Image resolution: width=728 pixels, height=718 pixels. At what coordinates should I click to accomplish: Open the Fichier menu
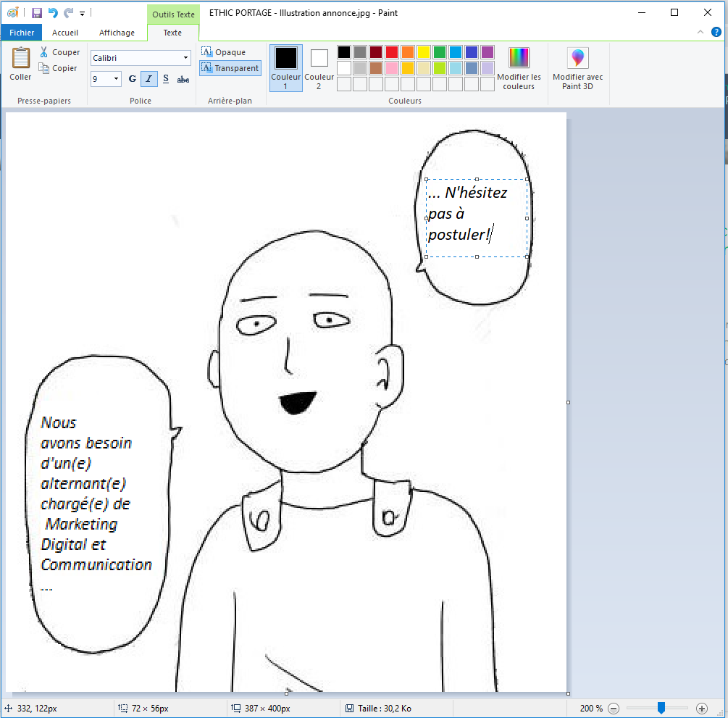click(21, 33)
